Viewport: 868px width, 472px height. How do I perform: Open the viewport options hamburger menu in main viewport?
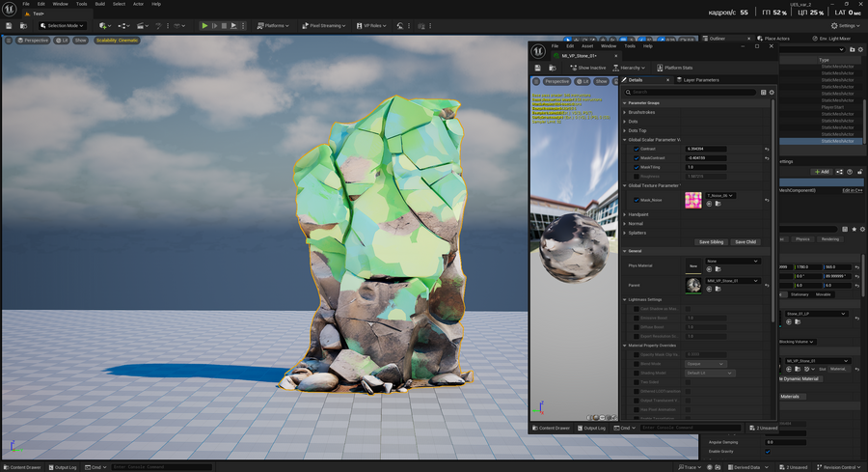tap(9, 41)
